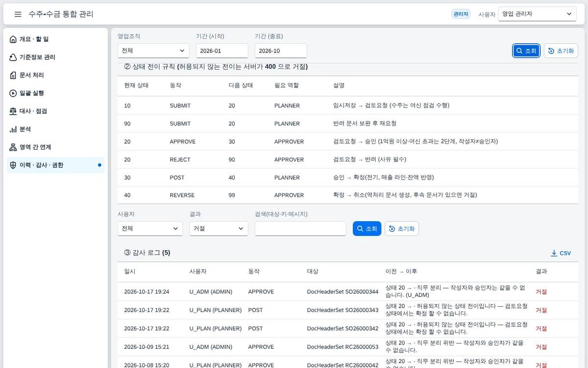Click the REJECT action cell

tap(180, 159)
